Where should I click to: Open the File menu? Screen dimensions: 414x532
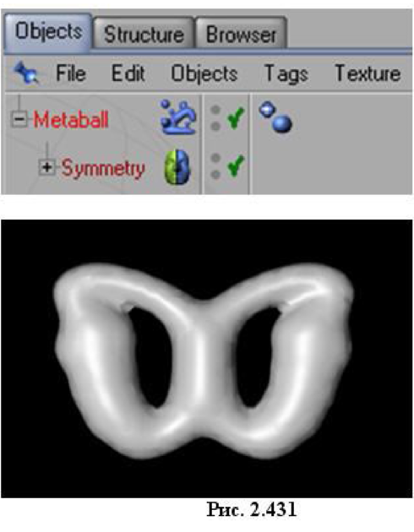71,73
